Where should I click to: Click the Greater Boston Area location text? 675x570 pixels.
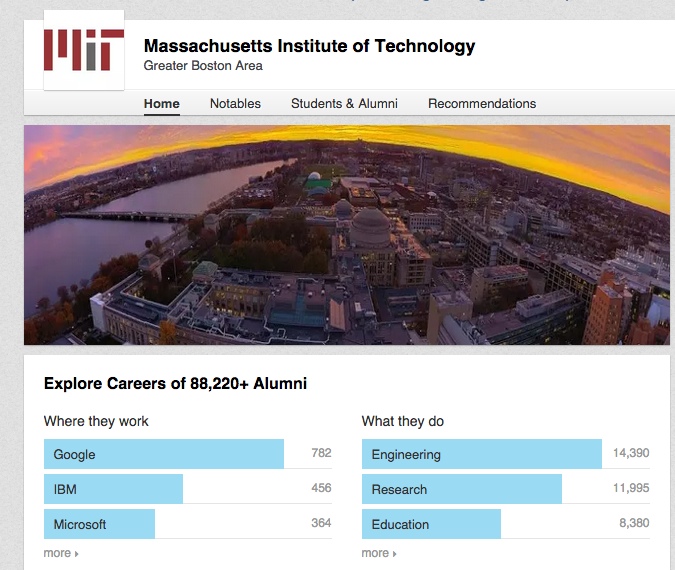pyautogui.click(x=203, y=66)
